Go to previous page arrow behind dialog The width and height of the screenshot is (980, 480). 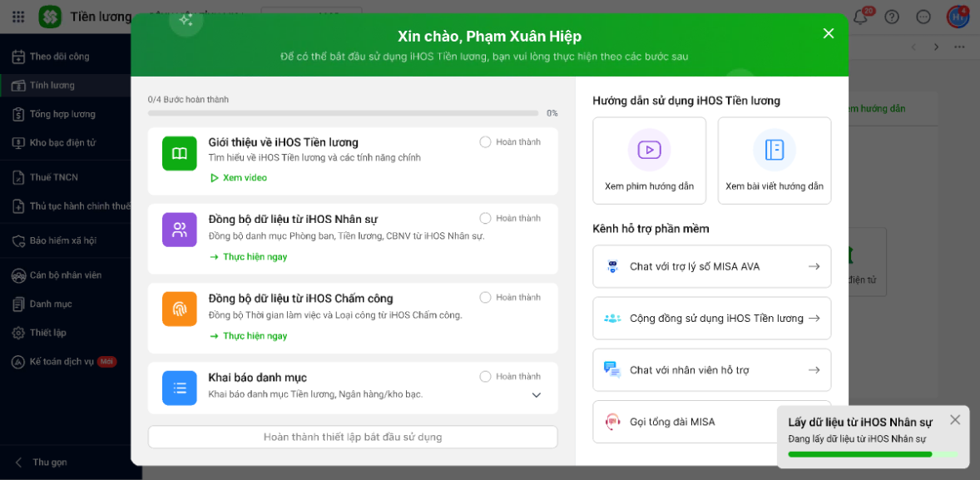coord(913,47)
